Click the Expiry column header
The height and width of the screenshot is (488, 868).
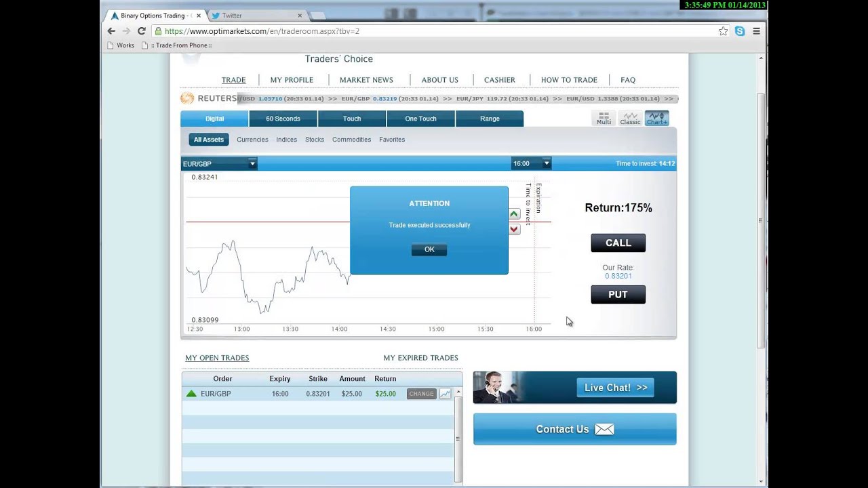pos(279,379)
